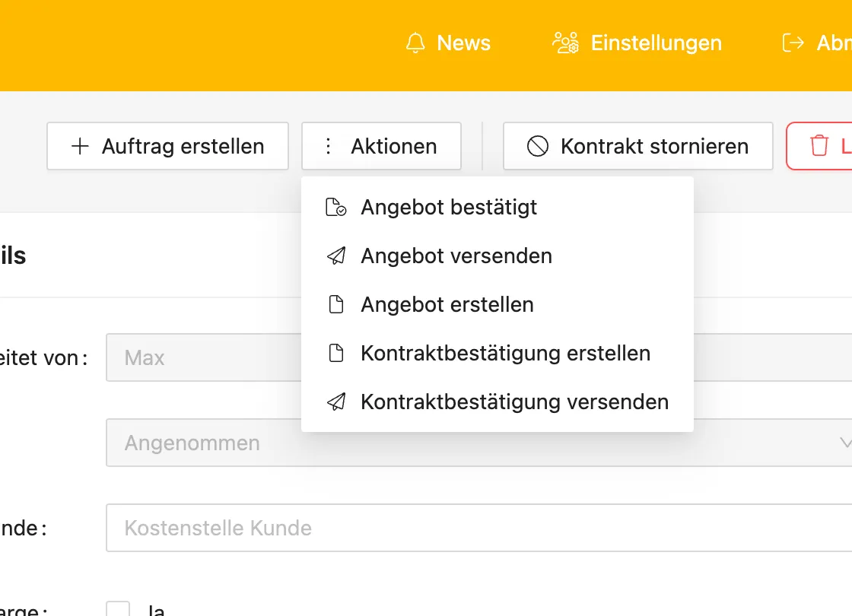
Task: Click the prohibition icon in Kontrakt stornieren
Action: click(x=537, y=146)
